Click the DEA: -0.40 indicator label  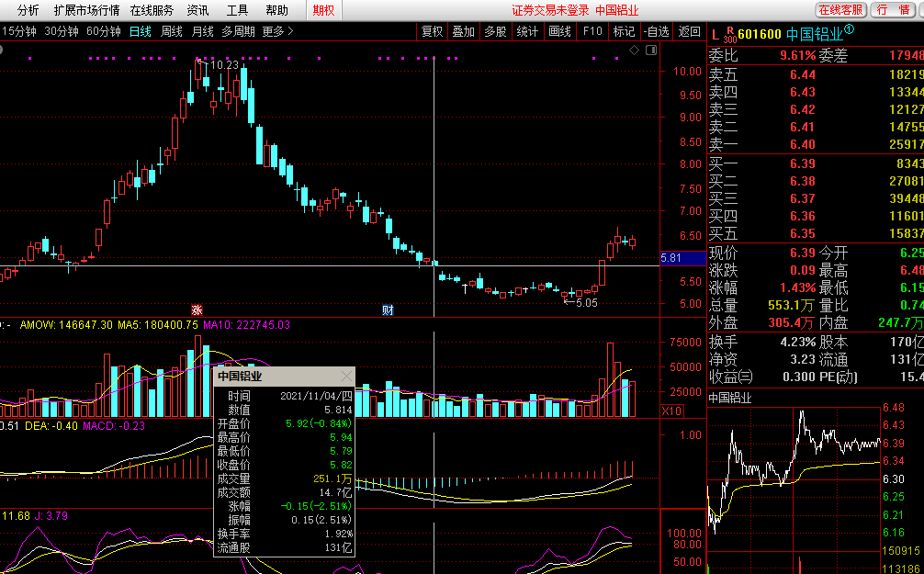51,425
